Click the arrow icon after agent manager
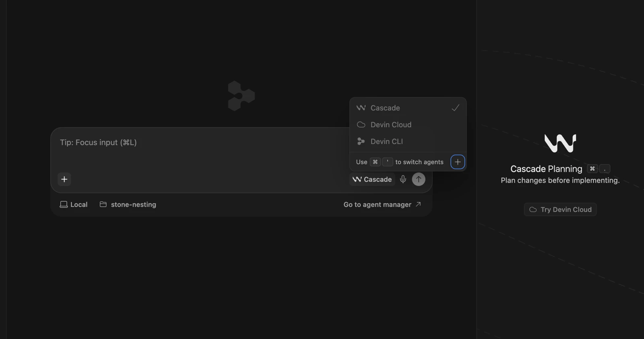 [418, 205]
